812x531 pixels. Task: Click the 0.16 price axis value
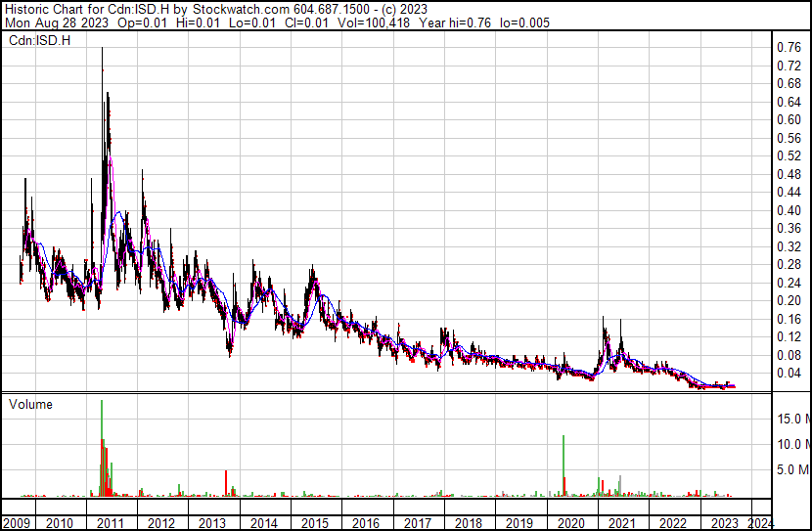(x=789, y=319)
